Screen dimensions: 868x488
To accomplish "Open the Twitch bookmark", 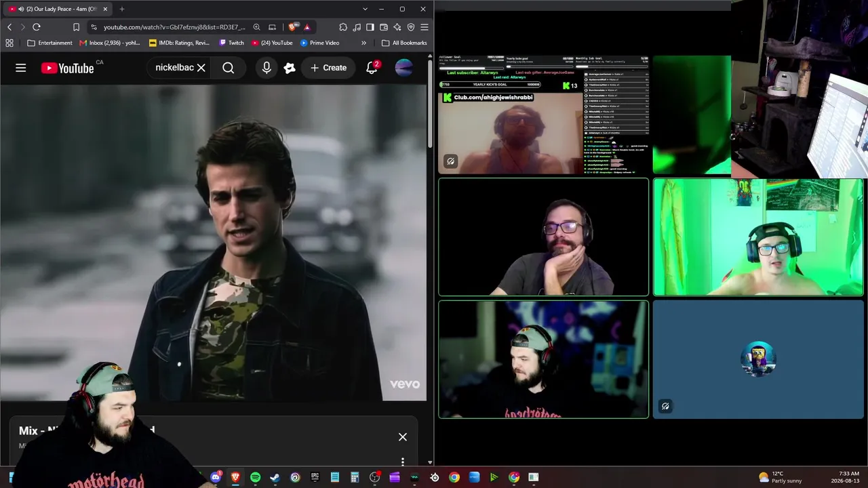I will pos(231,43).
